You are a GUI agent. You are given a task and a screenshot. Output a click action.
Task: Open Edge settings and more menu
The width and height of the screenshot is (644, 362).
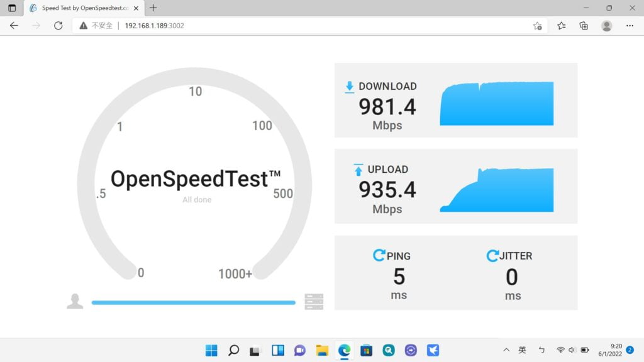(x=630, y=26)
